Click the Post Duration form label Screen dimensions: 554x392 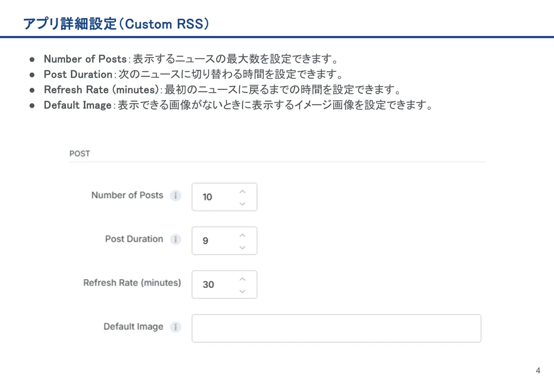point(134,239)
